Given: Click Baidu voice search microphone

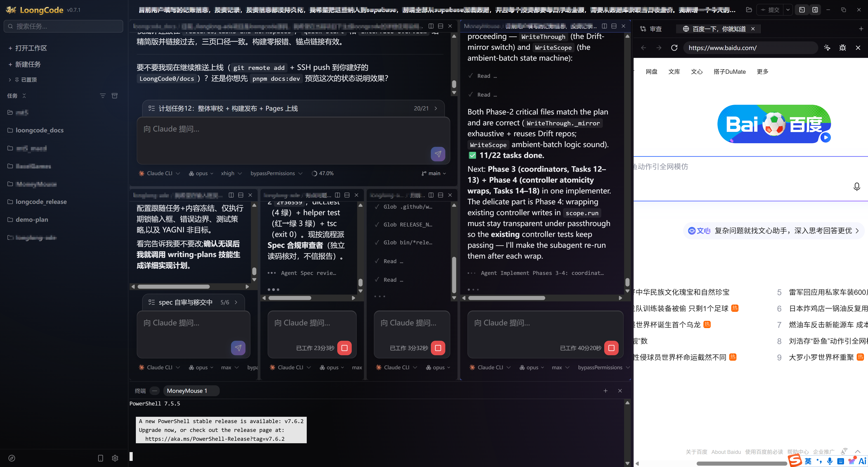Looking at the screenshot, I should coord(856,186).
